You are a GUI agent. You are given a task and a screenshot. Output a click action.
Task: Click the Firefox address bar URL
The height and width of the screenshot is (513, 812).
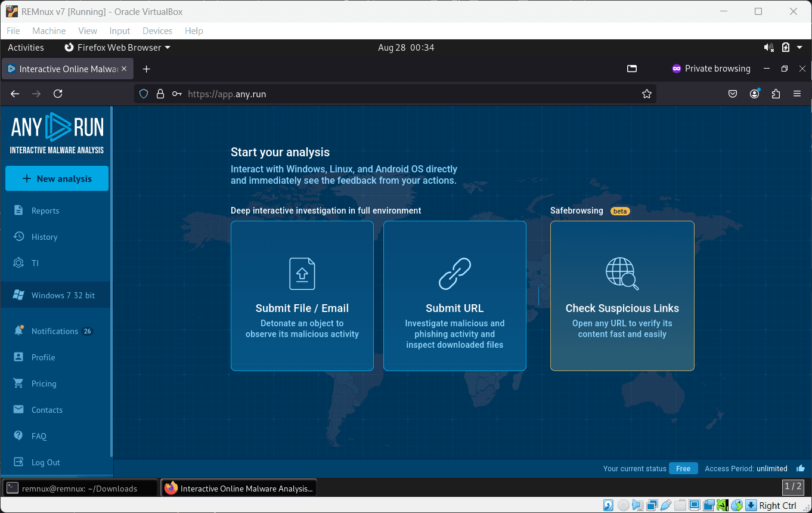click(227, 94)
